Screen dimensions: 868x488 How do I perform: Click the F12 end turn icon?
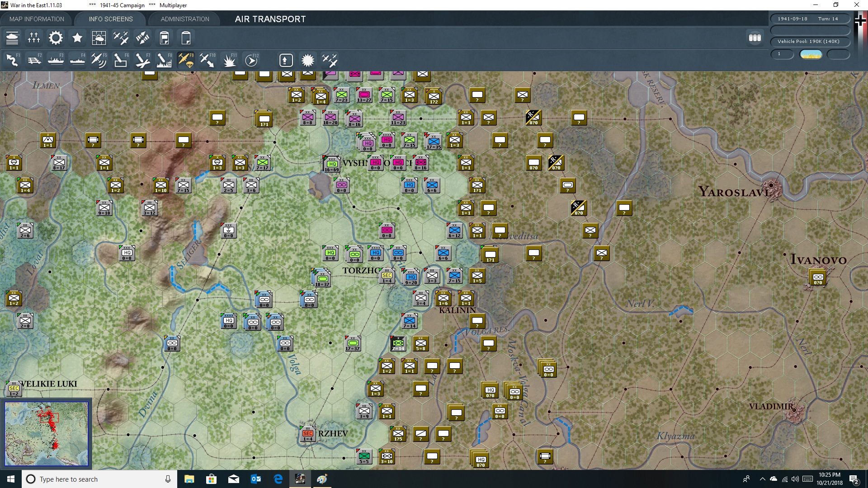tap(251, 60)
